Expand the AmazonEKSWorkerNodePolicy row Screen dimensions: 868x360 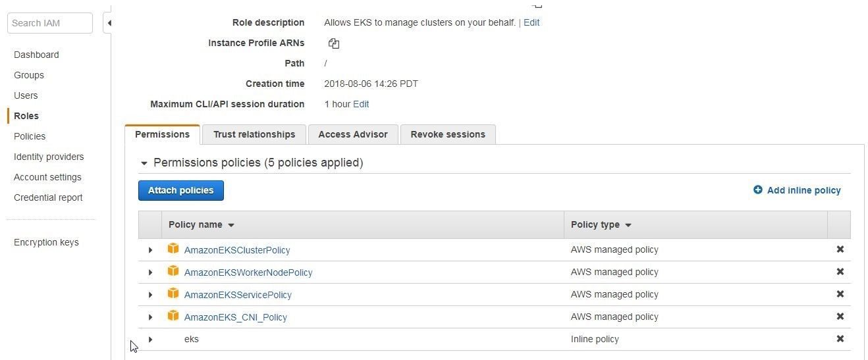click(150, 272)
